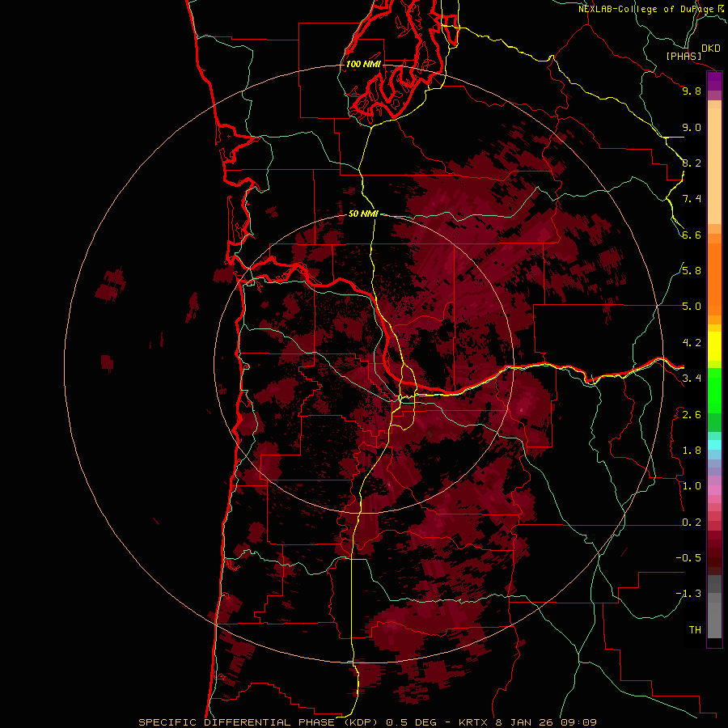
Task: Click the TH threshold label on the scale
Action: tap(695, 630)
